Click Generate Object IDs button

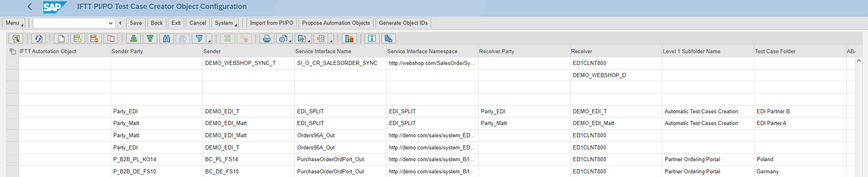tap(403, 23)
